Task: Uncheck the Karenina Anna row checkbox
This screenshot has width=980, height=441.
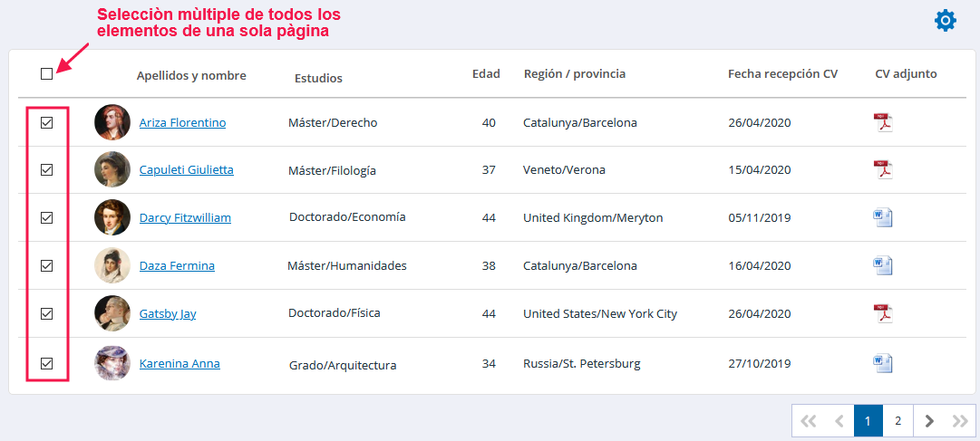Action: (46, 363)
